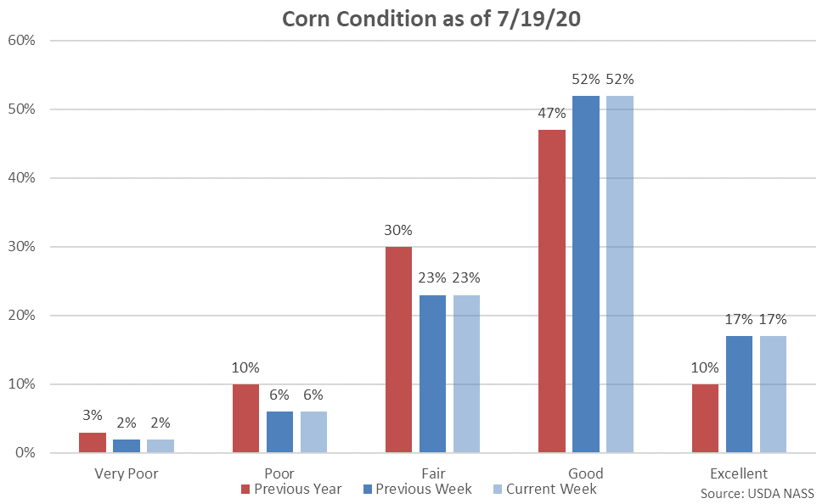Viewport: 828px width, 504px height.
Task: Select the Previous Year legend label
Action: [x=296, y=489]
